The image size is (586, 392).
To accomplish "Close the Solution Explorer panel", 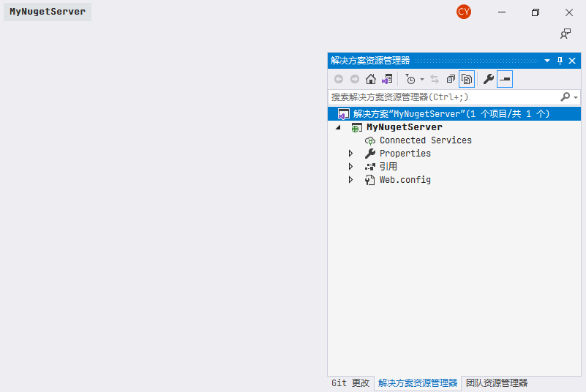I will pyautogui.click(x=572, y=61).
